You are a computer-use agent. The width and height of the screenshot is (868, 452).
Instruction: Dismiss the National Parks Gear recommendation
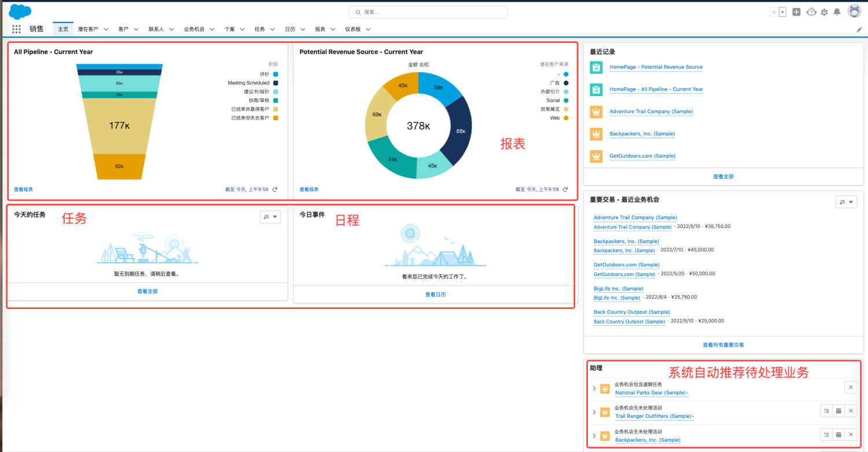(850, 387)
